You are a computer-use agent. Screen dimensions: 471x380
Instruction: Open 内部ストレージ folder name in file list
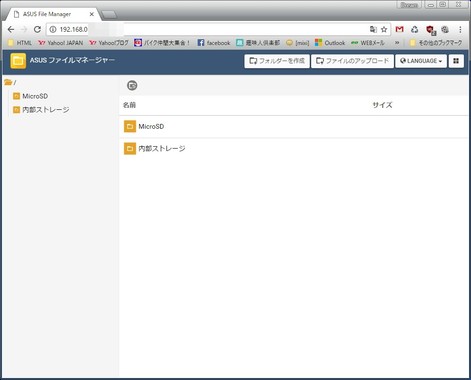pos(162,148)
